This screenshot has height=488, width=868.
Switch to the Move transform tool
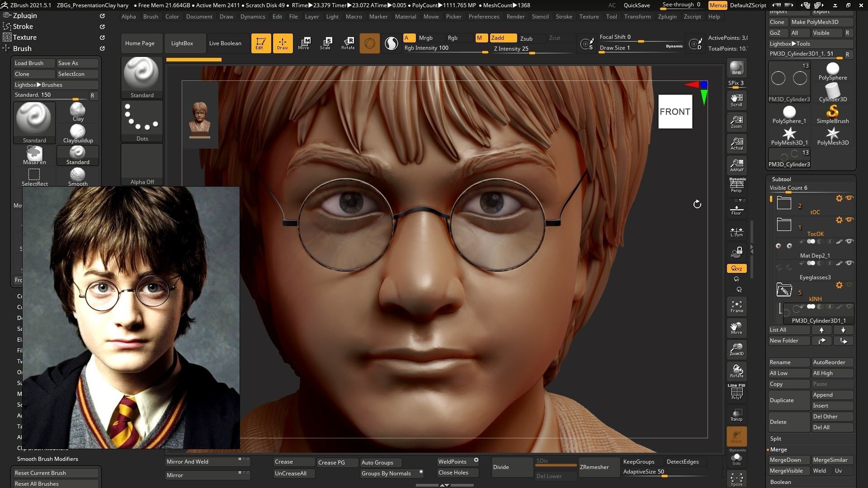(304, 43)
